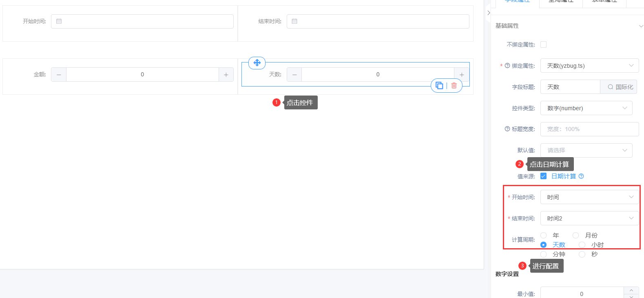Open the 默认值 dropdown
This screenshot has height=298, width=644.
[x=586, y=150]
